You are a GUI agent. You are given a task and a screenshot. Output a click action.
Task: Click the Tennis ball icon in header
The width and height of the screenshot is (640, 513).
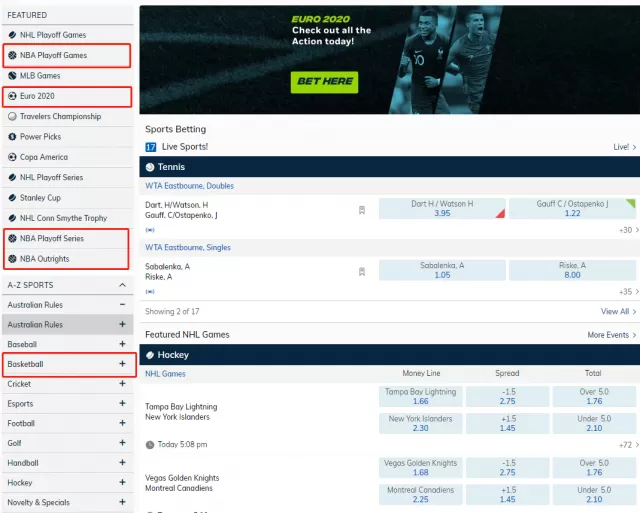coord(150,167)
